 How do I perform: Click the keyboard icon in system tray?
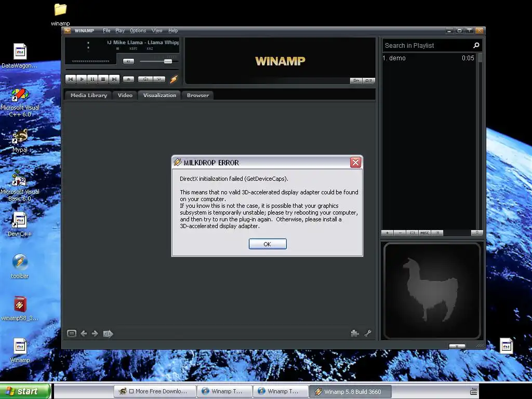474,392
